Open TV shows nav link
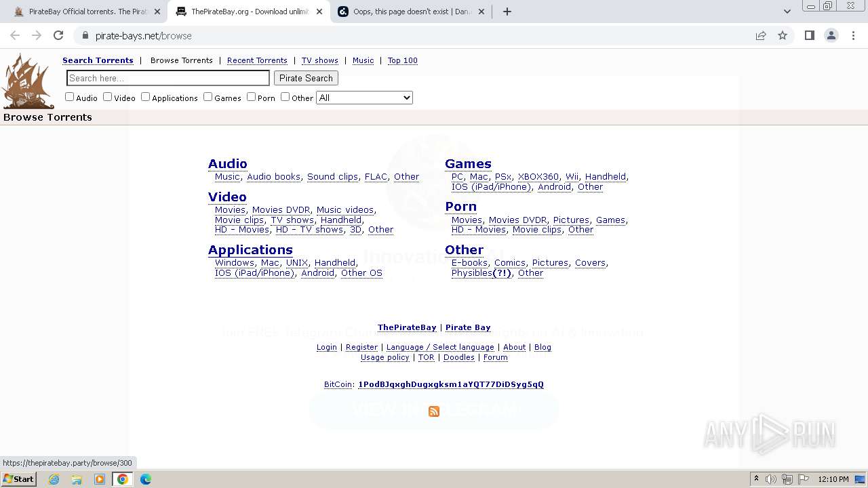The image size is (868, 488). pos(320,60)
